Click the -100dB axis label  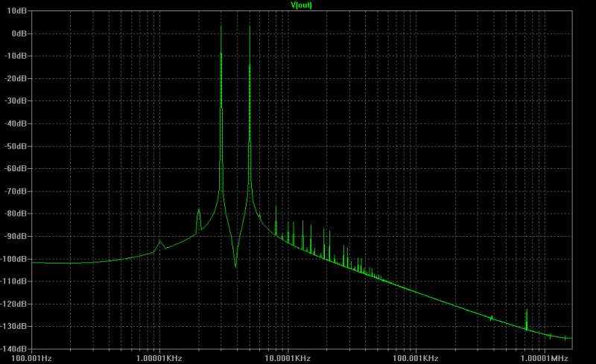(x=13, y=259)
